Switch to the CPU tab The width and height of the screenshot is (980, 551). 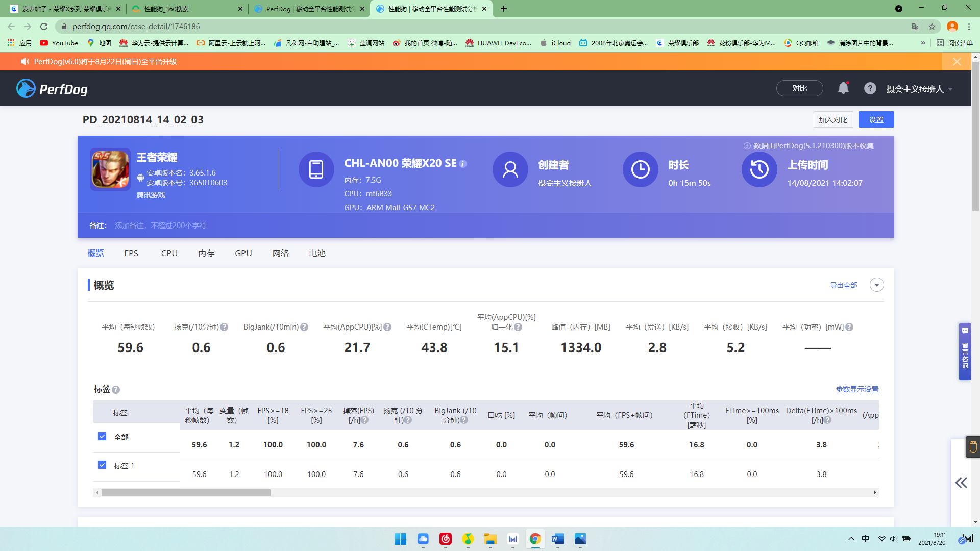tap(169, 253)
